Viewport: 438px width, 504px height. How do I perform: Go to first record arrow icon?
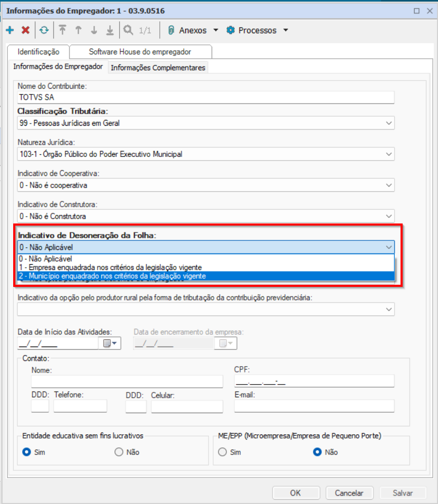coord(63,31)
